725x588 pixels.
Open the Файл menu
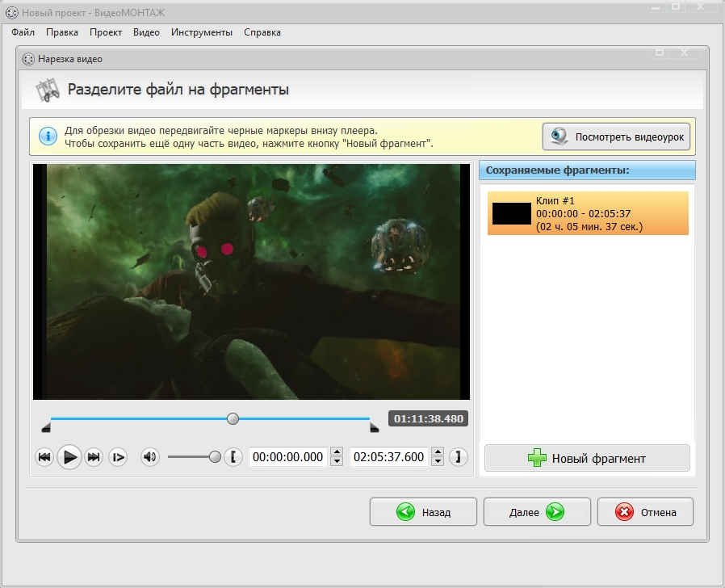click(x=23, y=32)
